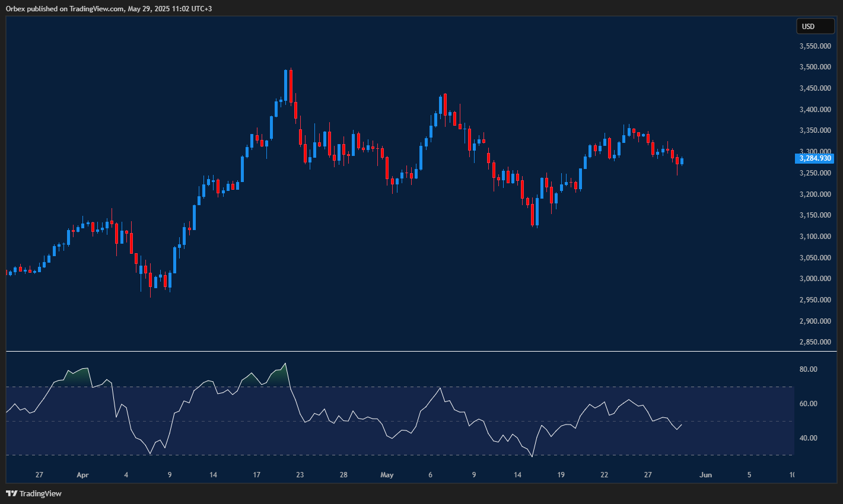Image resolution: width=843 pixels, height=504 pixels.
Task: Click the 3,250.000 price axis label
Action: tap(815, 173)
